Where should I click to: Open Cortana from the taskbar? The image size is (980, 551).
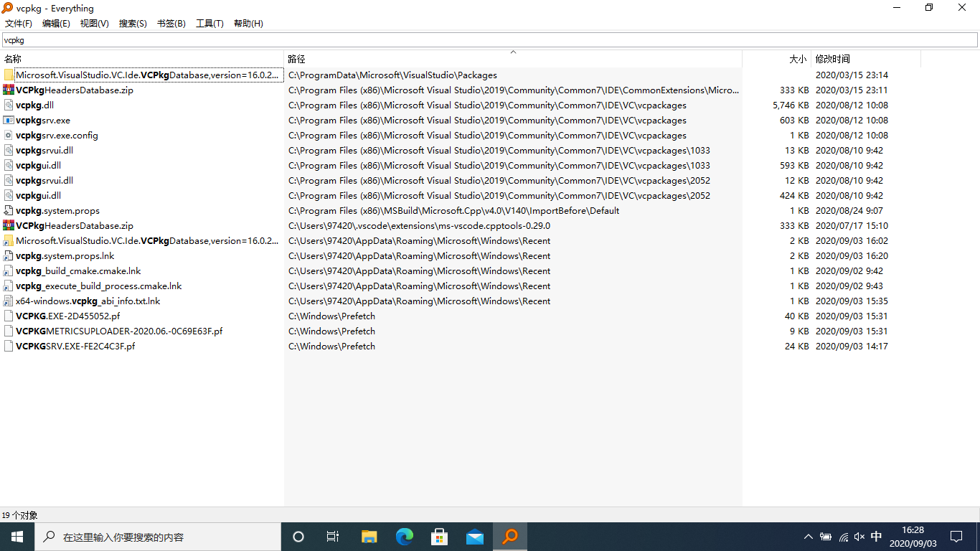point(298,537)
